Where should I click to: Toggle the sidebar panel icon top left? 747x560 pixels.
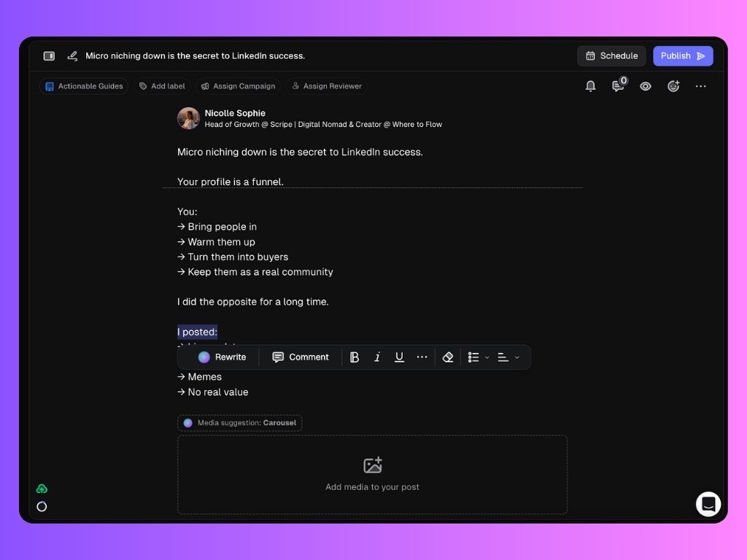[x=49, y=55]
